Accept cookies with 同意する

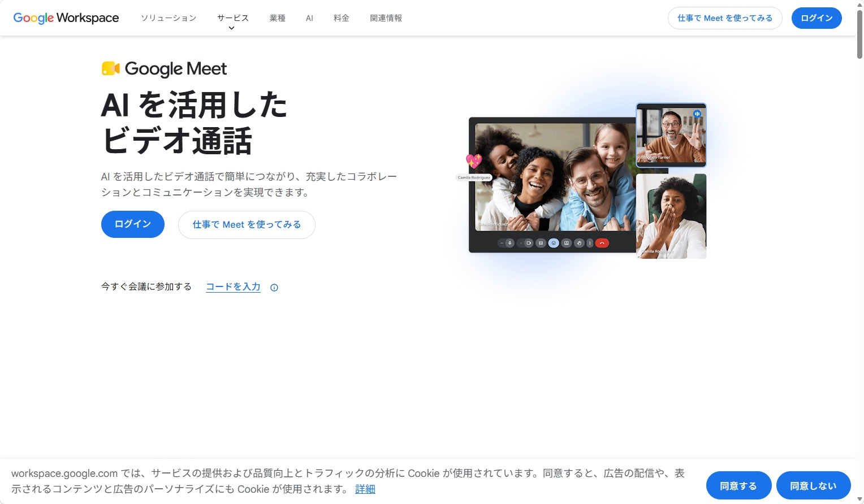[738, 486]
